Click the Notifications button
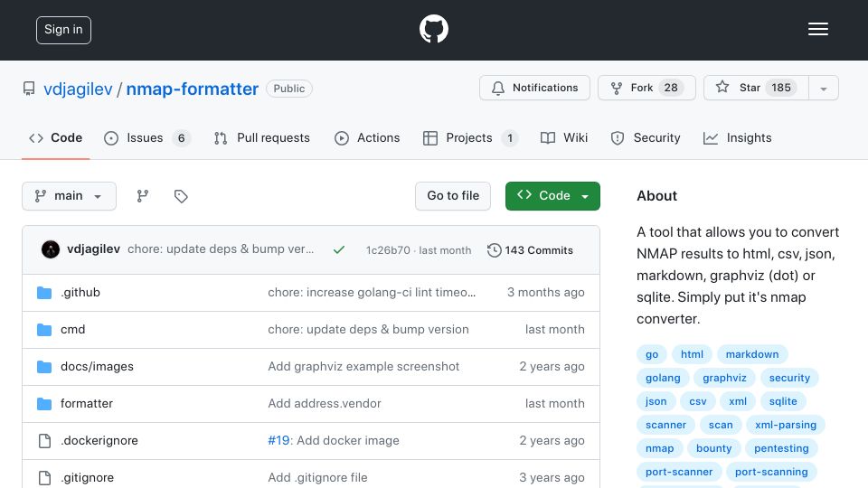Screen dimensions: 868x488 pyautogui.click(x=534, y=88)
